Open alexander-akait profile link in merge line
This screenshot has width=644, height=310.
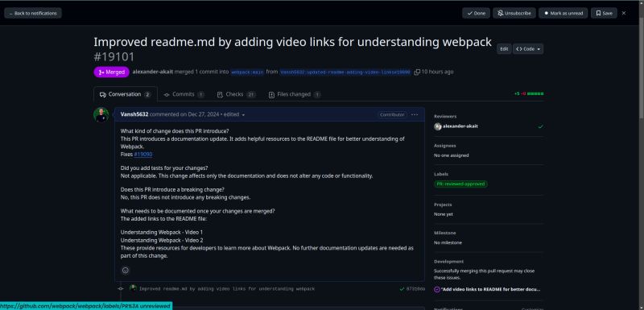[x=152, y=72]
